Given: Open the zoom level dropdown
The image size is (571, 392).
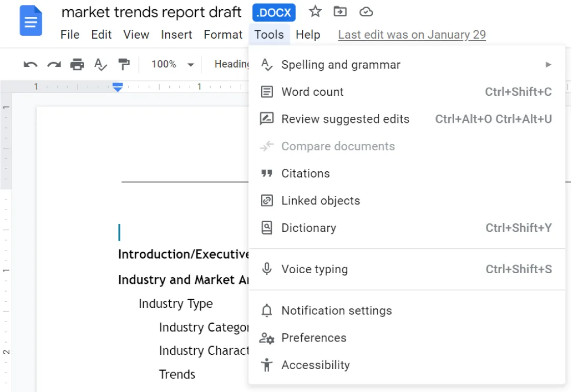Looking at the screenshot, I should [x=173, y=64].
